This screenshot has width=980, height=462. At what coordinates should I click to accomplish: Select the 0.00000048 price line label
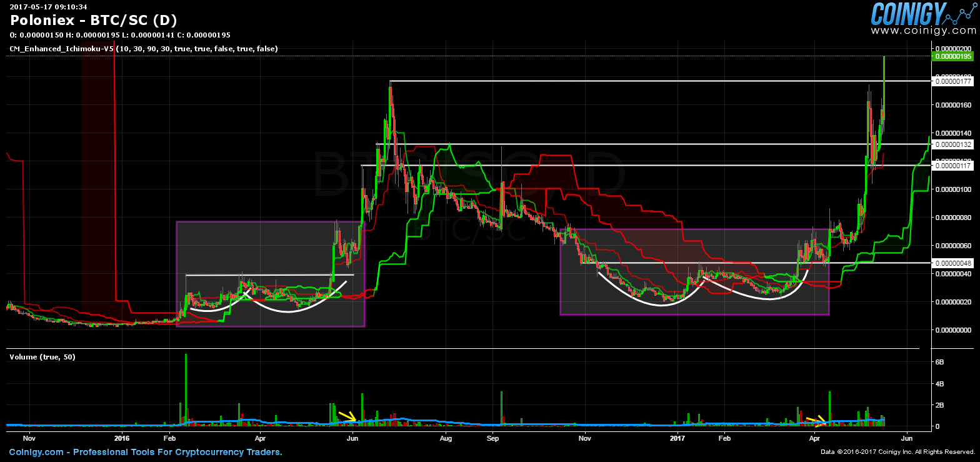pos(952,263)
